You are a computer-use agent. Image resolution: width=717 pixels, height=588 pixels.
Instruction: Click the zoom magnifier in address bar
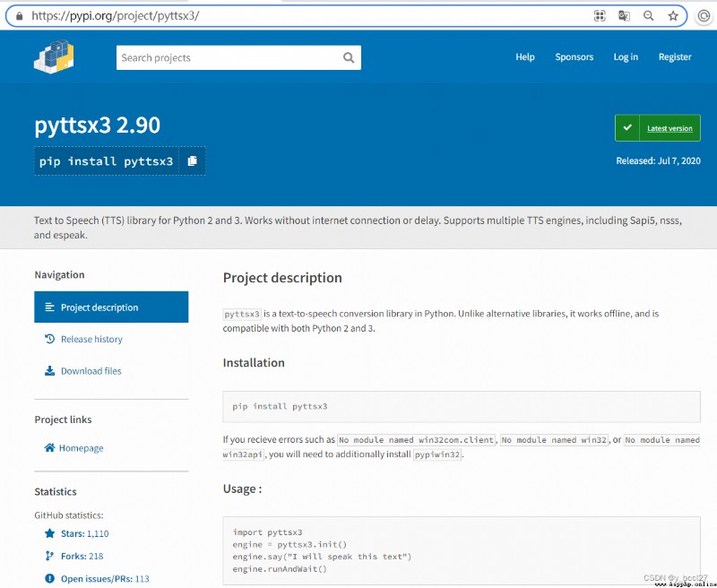[x=648, y=16]
